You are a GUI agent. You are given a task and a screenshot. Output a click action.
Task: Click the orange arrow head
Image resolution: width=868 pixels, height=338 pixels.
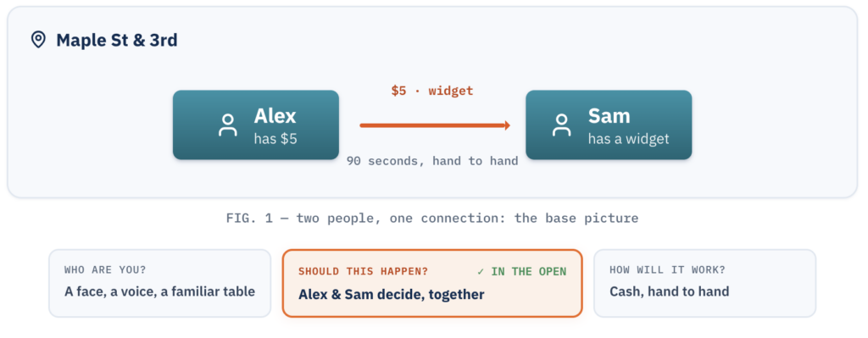pyautogui.click(x=507, y=125)
